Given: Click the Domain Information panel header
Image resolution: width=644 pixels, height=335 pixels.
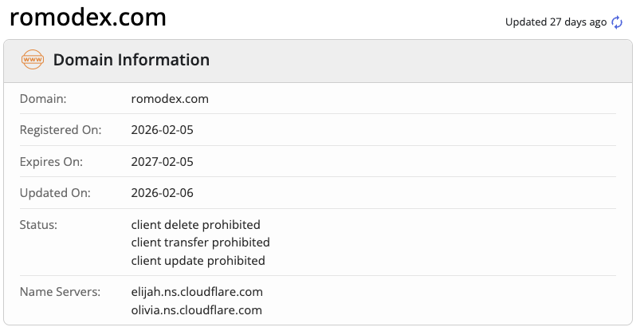Looking at the screenshot, I should pyautogui.click(x=132, y=60).
